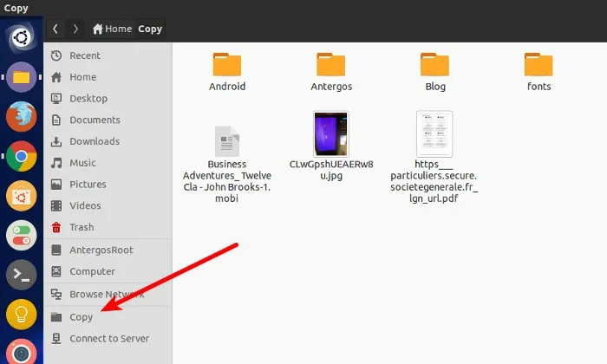Select the Blog folder icon
This screenshot has height=364, width=607.
click(x=434, y=64)
